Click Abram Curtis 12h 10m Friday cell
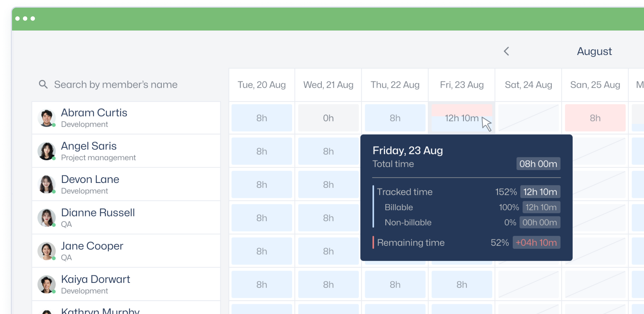This screenshot has height=314, width=644. (x=462, y=118)
